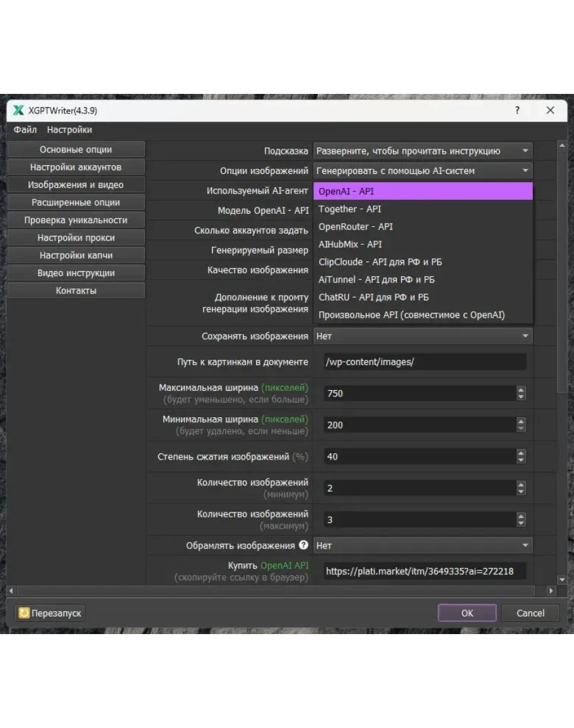The width and height of the screenshot is (574, 728).
Task: Choose OpenRouter - API option
Action: [423, 226]
